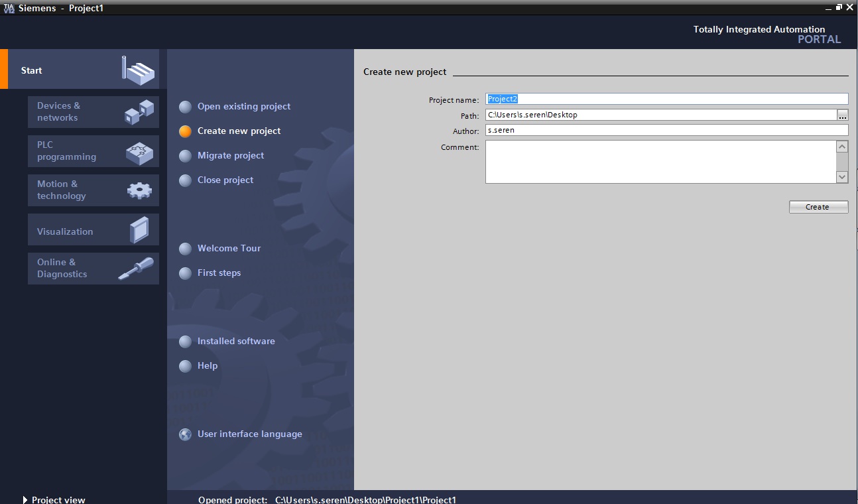This screenshot has width=858, height=504.
Task: Click the Comment box scroll down arrow
Action: tap(842, 177)
